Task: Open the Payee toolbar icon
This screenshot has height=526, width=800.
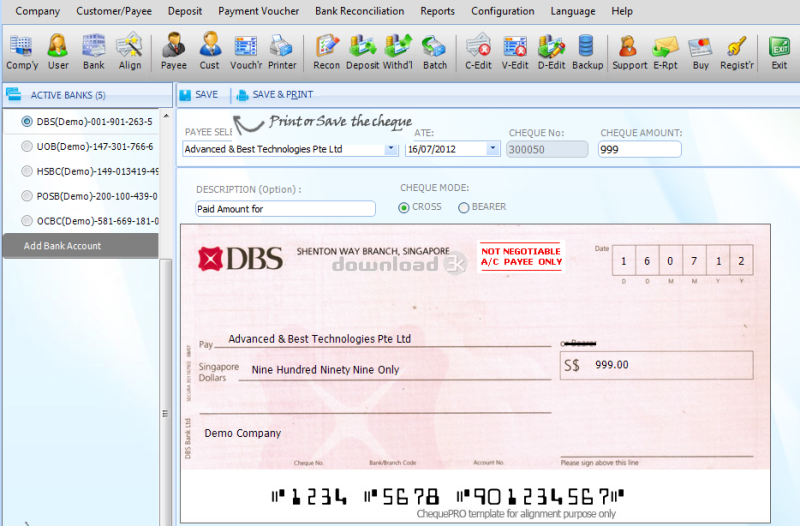Action: (x=174, y=51)
